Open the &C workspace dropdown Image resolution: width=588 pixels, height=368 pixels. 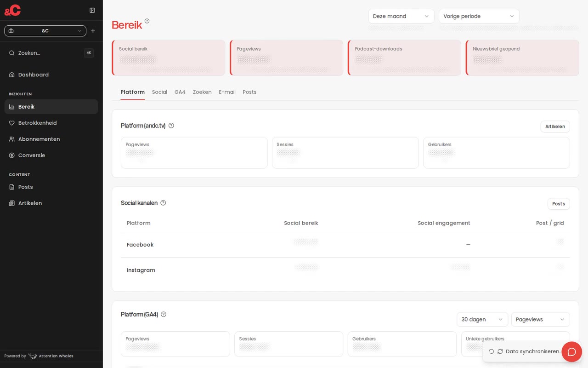point(45,31)
